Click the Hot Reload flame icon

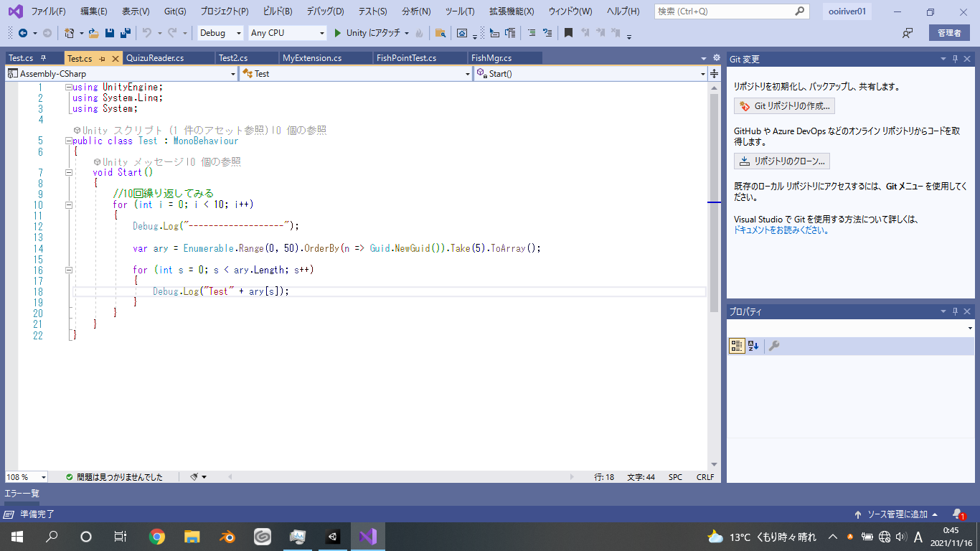[419, 33]
